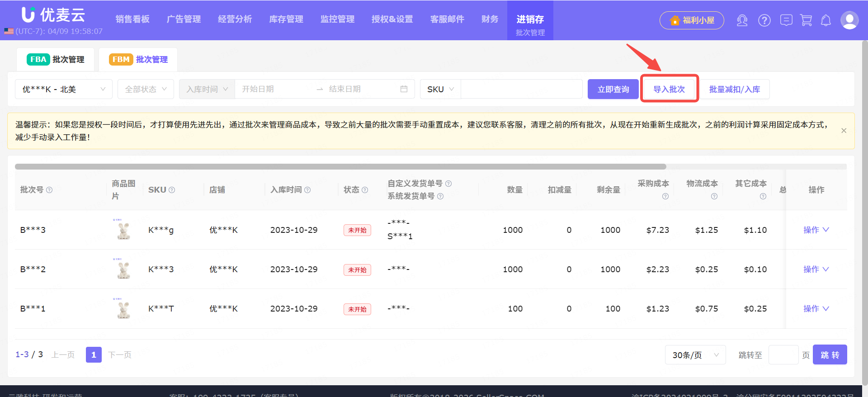Click product thumbnail for SKU K***T

123,309
